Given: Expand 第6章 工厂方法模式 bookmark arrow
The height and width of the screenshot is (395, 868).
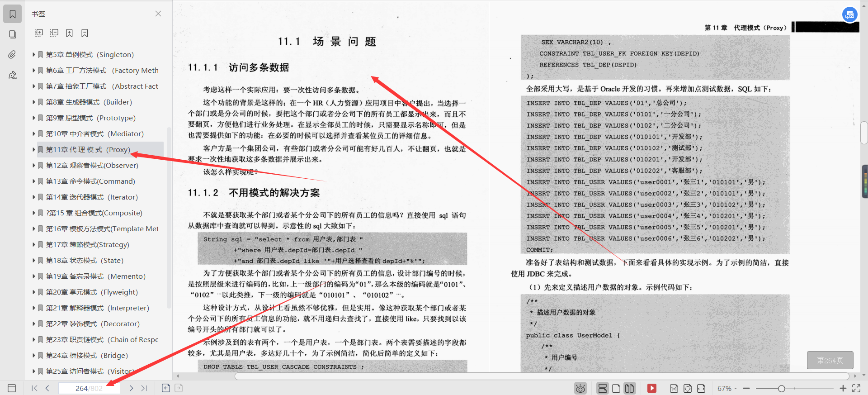Looking at the screenshot, I should click(34, 70).
